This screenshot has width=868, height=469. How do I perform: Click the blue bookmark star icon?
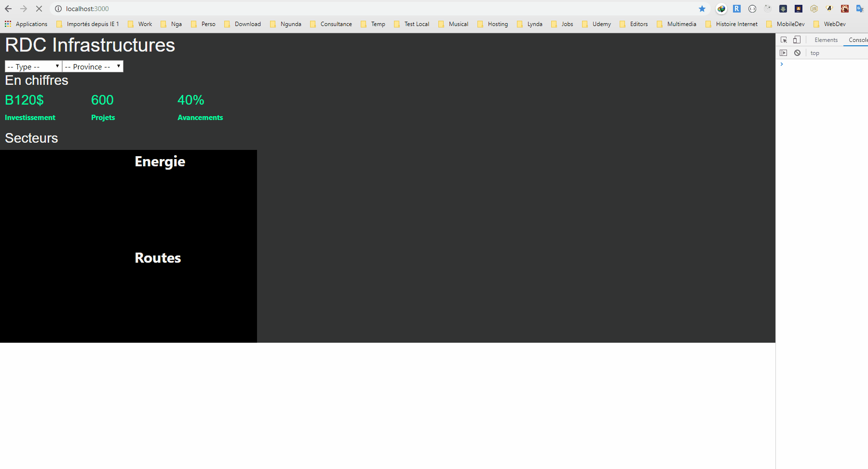pos(702,9)
